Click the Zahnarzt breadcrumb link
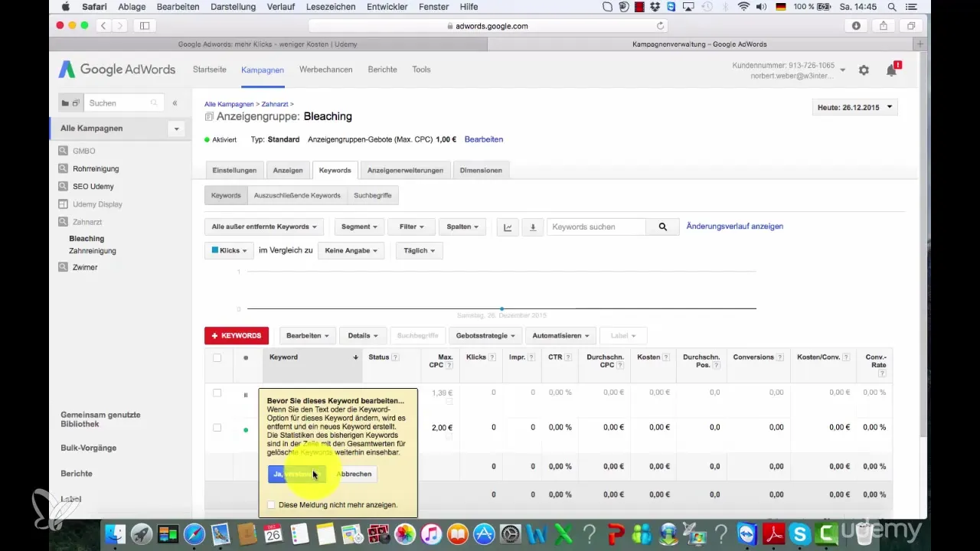 point(275,103)
